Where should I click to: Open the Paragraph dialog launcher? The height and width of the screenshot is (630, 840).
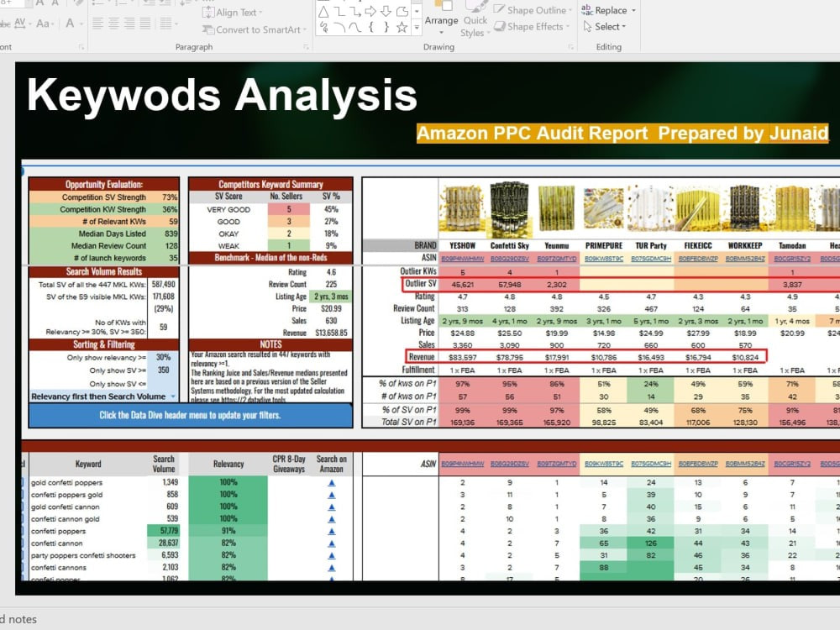[x=306, y=47]
